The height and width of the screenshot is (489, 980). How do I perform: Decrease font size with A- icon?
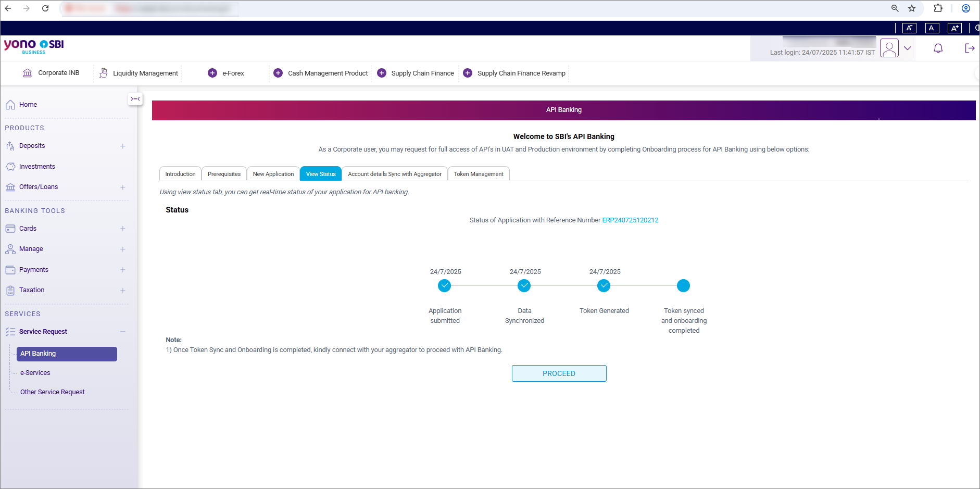pyautogui.click(x=909, y=28)
